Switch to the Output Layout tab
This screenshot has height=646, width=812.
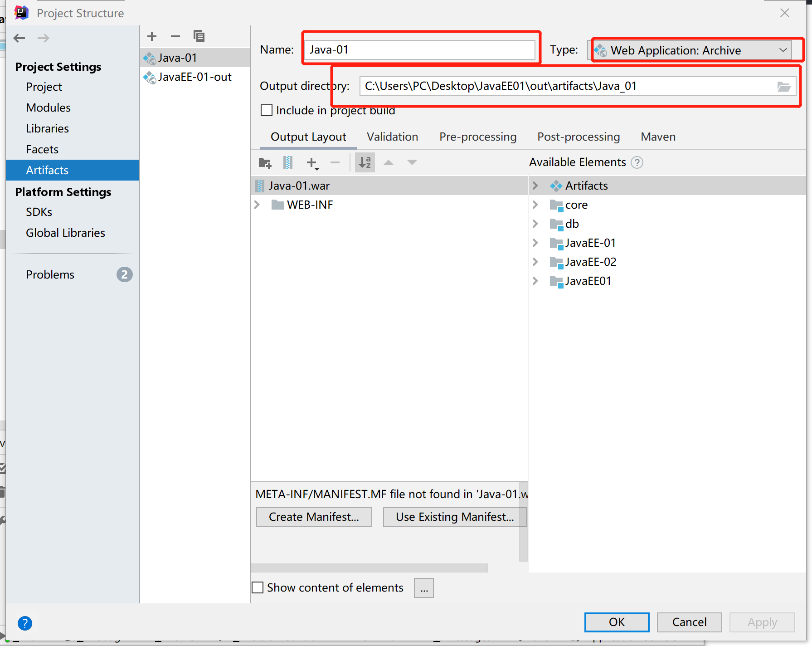(308, 137)
